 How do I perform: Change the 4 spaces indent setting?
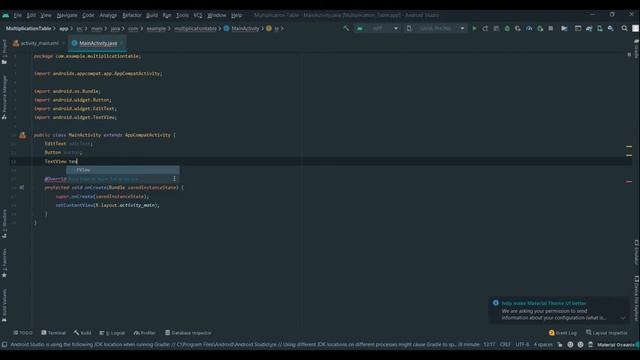tap(543, 344)
